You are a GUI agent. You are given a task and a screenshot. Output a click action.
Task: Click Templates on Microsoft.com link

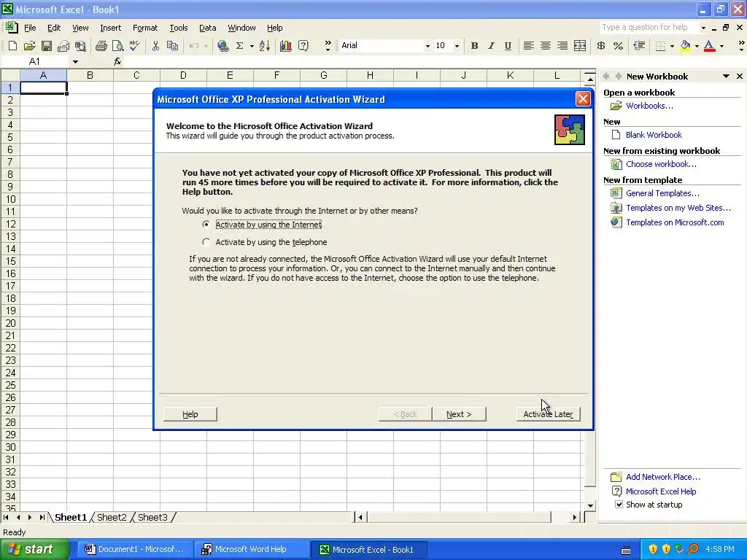(x=675, y=222)
